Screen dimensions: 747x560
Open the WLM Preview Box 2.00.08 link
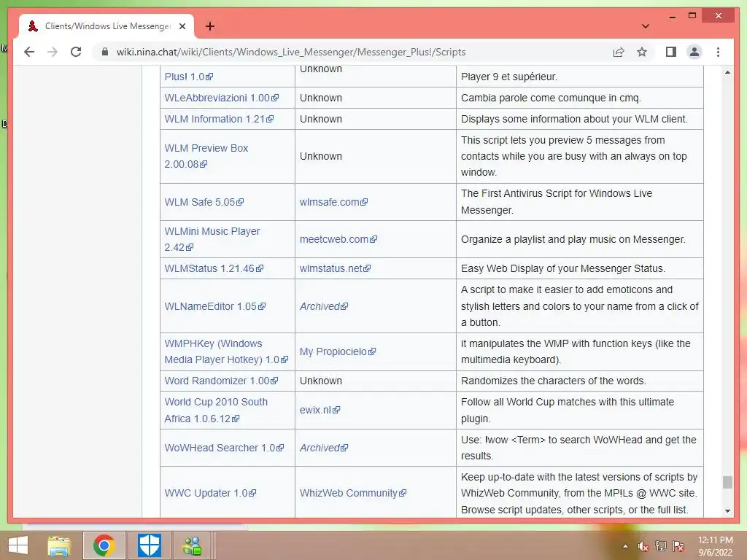pos(206,156)
